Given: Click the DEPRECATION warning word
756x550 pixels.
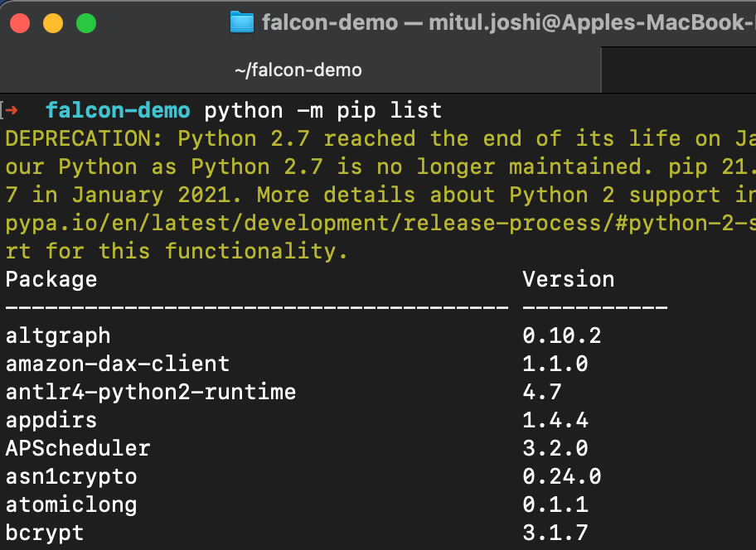Looking at the screenshot, I should 84,138.
